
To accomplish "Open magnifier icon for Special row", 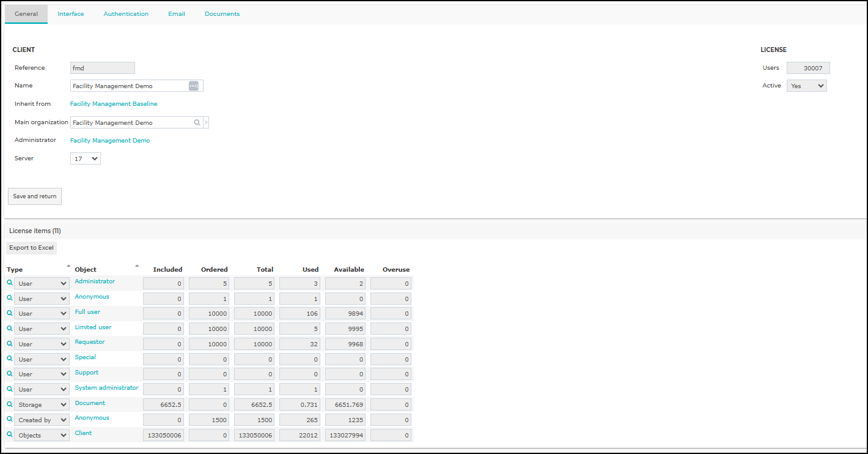I will click(x=10, y=359).
